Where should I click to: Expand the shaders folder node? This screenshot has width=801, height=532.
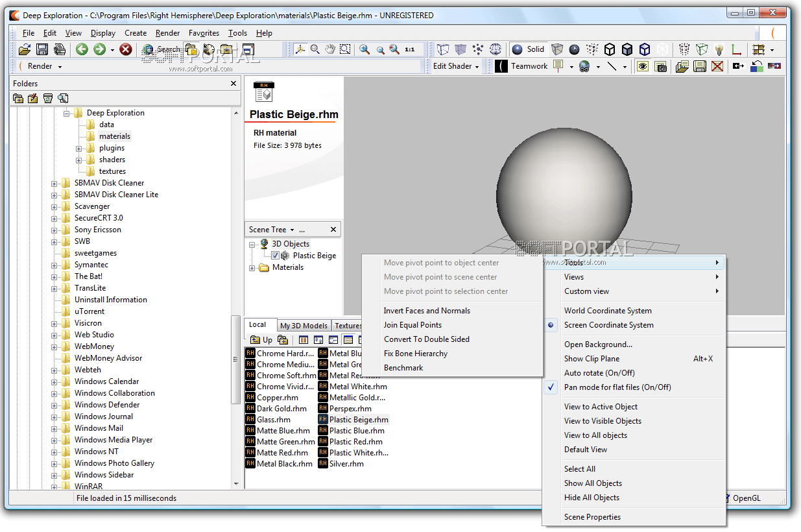pyautogui.click(x=79, y=160)
